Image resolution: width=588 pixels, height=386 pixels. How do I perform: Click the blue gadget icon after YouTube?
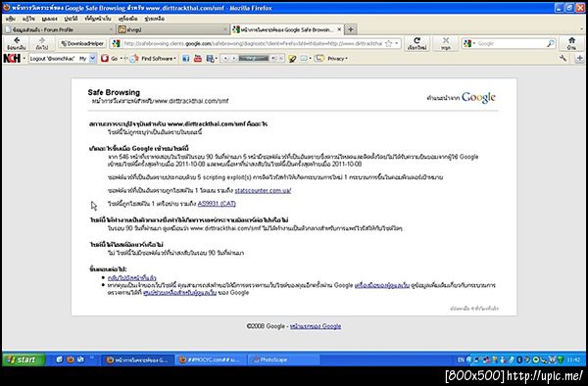point(210,59)
